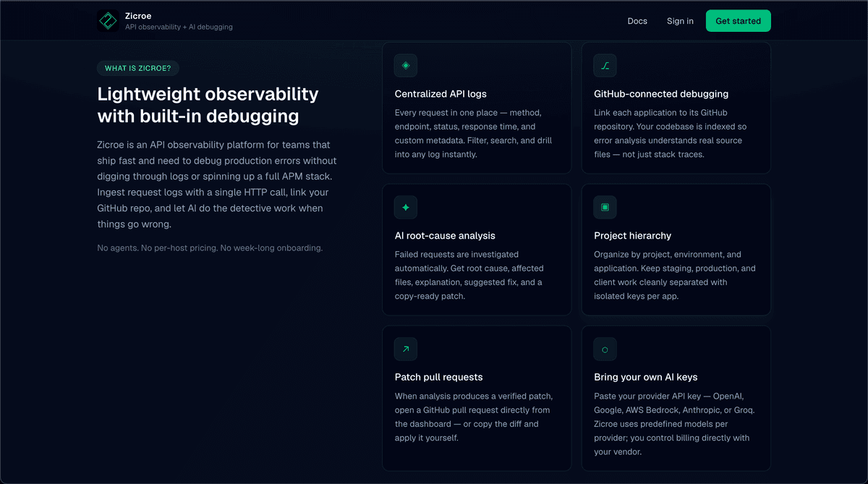Click the 'When analysis produces a verified patch' description
This screenshot has width=868, height=484.
(x=474, y=417)
